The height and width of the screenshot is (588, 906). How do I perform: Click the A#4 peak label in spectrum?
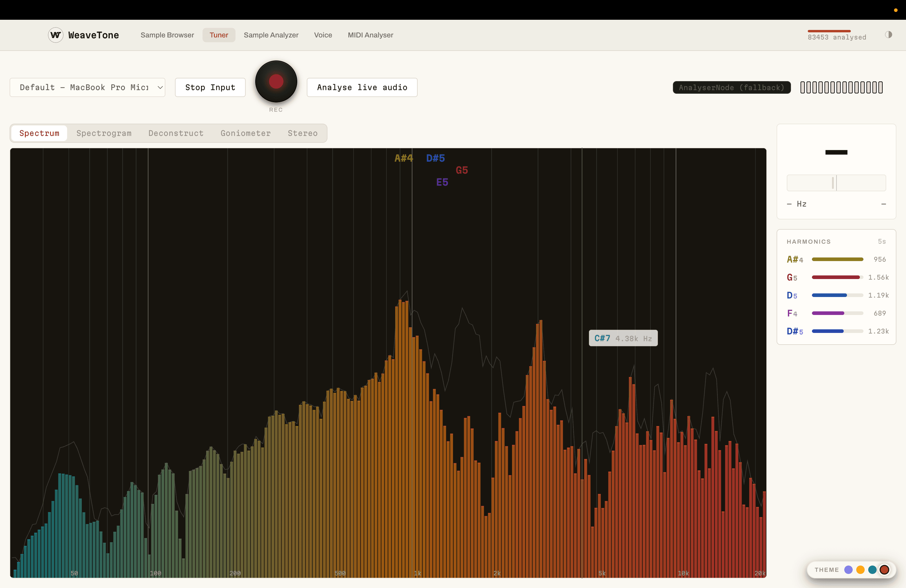[x=404, y=158]
